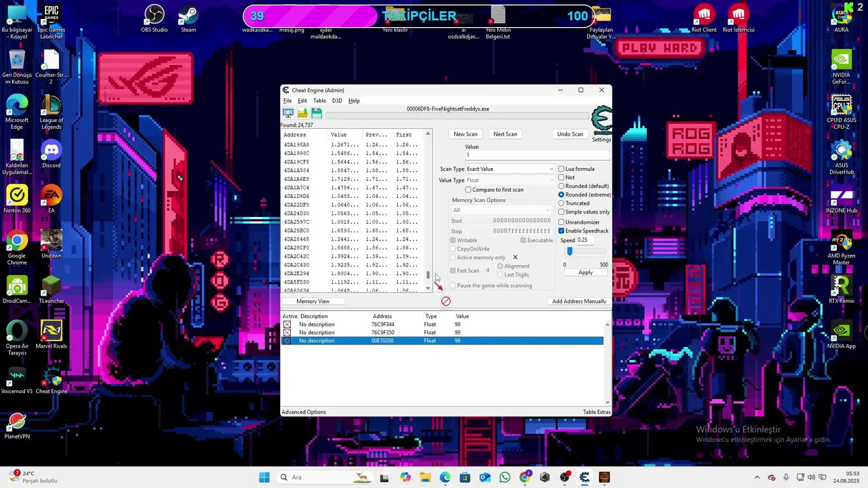868x488 pixels.
Task: Click Add Address Manually
Action: [x=579, y=301]
